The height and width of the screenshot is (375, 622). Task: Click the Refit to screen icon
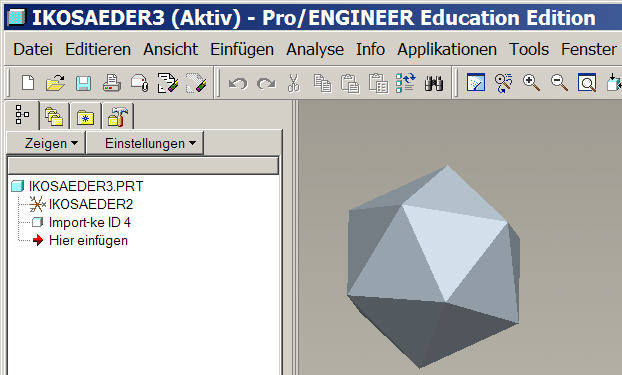coord(587,83)
